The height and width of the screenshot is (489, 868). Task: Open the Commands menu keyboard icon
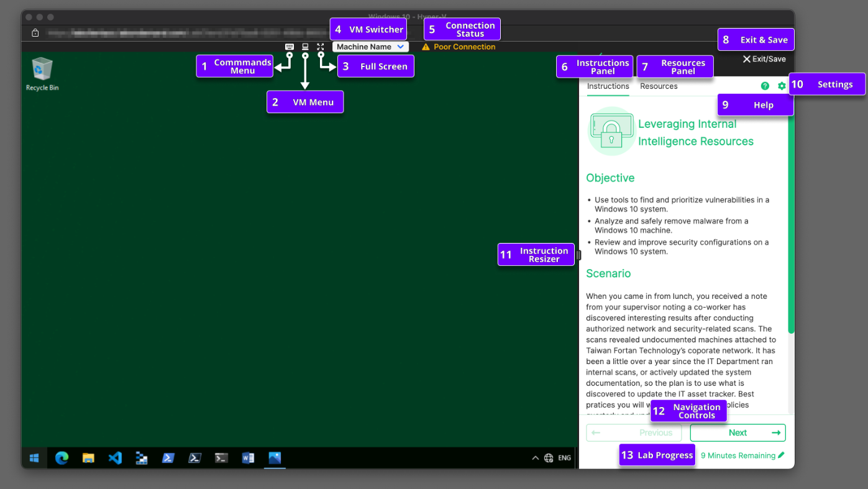coord(290,47)
